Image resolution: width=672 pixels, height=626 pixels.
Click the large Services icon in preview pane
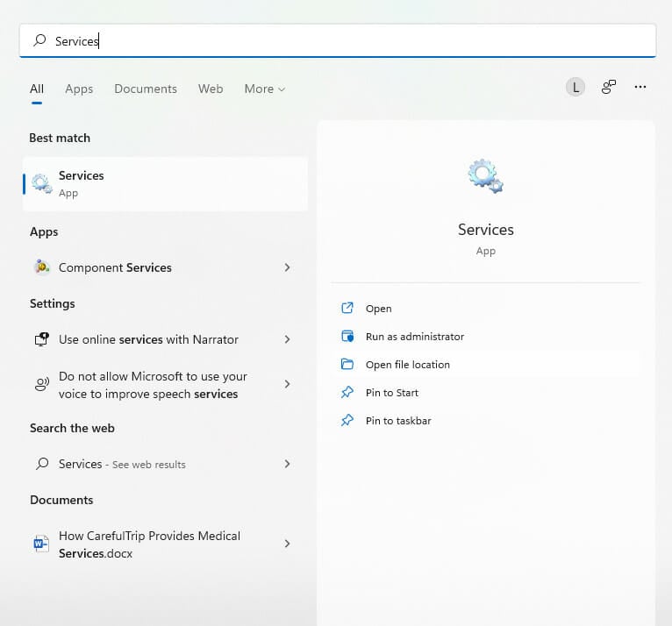click(x=485, y=176)
